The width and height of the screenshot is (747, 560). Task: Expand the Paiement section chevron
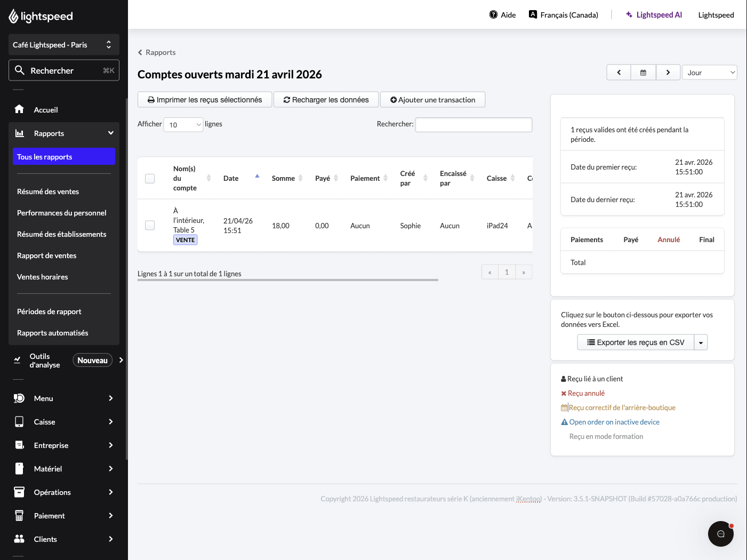pos(111,515)
